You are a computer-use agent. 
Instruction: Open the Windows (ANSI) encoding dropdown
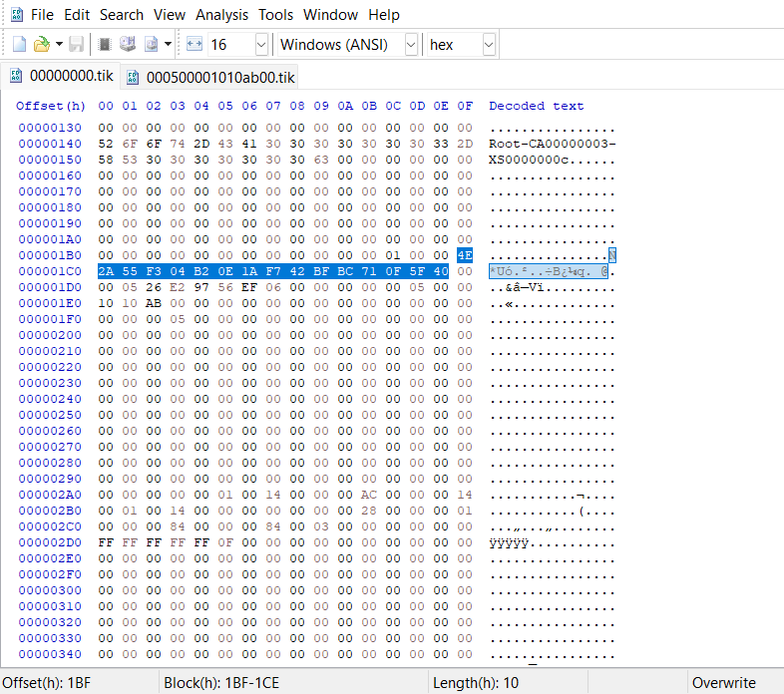[411, 45]
